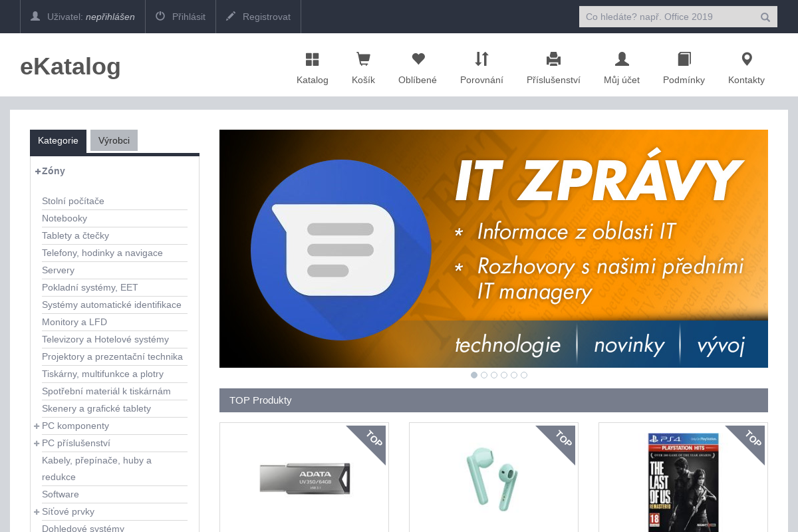Expand the Síťové prvky category
The image size is (798, 532).
37,512
